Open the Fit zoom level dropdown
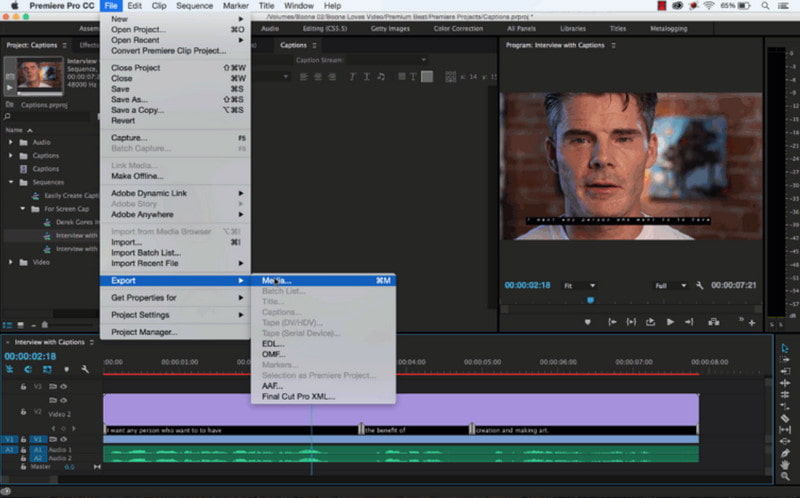800x498 pixels. point(578,286)
